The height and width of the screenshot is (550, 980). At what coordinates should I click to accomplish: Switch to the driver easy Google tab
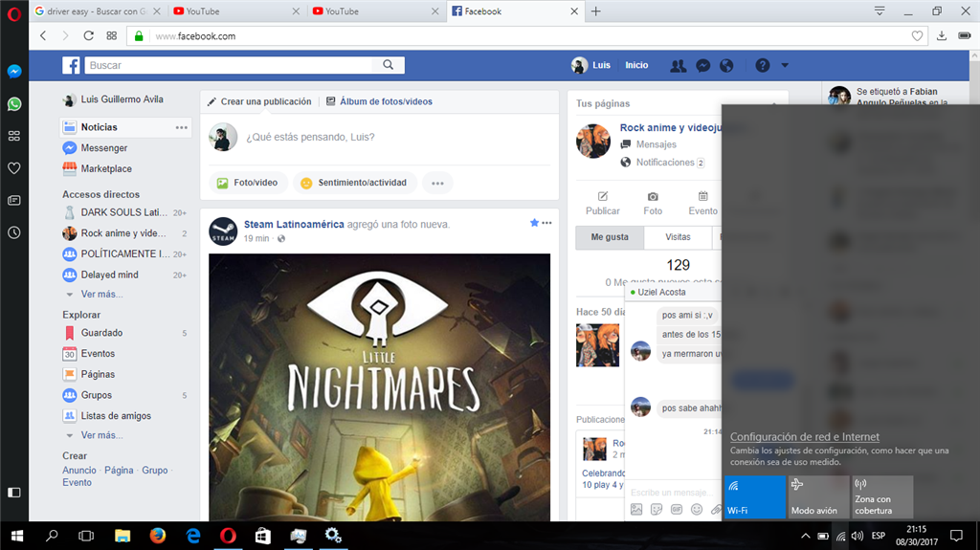97,11
